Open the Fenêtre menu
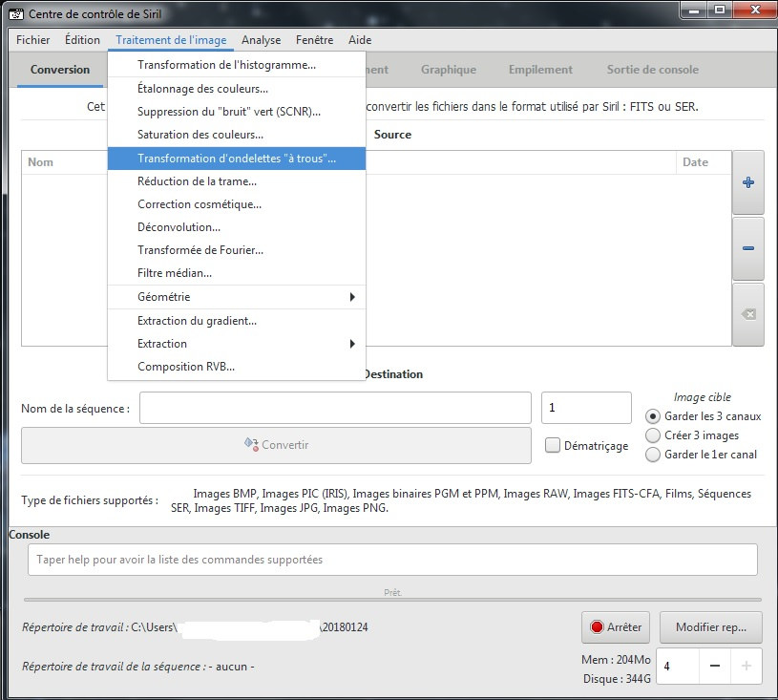The image size is (778, 700). 315,40
